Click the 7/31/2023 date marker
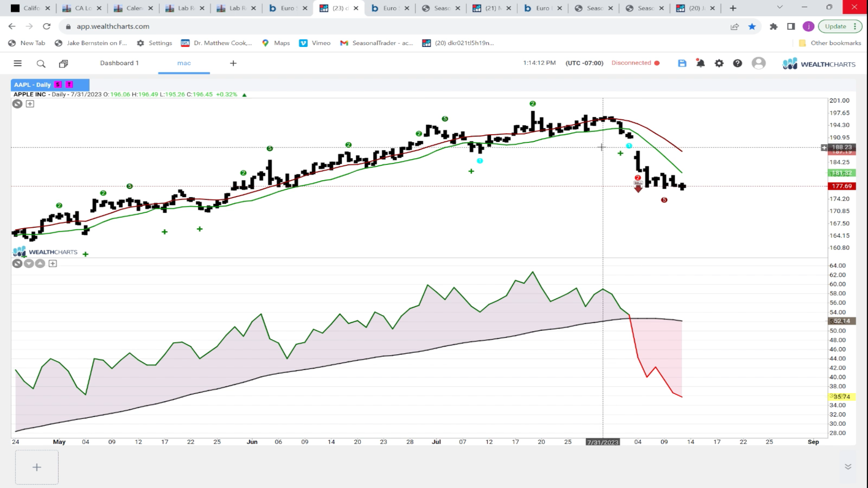The width and height of the screenshot is (868, 488). coord(603,442)
